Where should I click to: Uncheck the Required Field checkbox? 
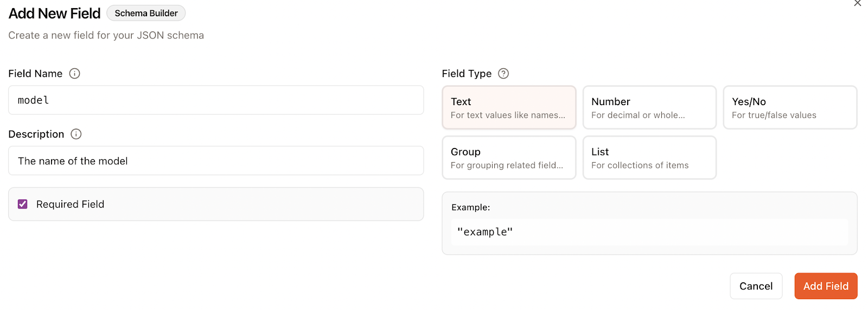click(x=23, y=204)
